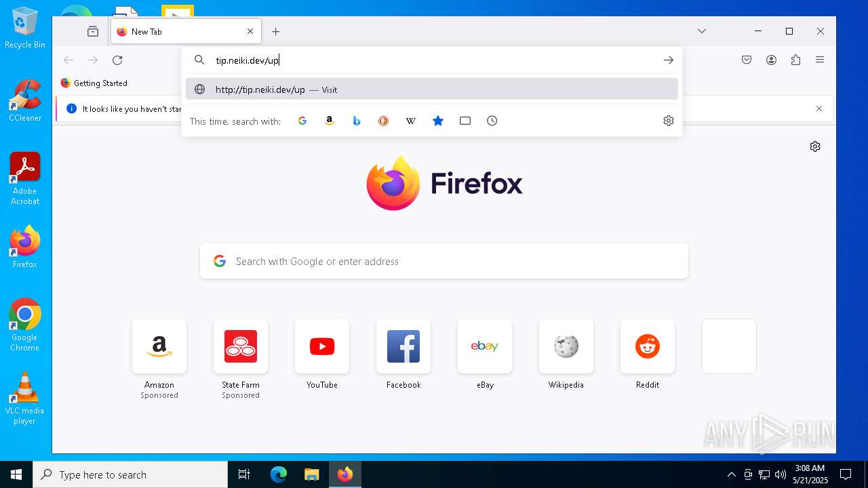Search history with clock icon
Screen dimensions: 868x488
point(492,121)
